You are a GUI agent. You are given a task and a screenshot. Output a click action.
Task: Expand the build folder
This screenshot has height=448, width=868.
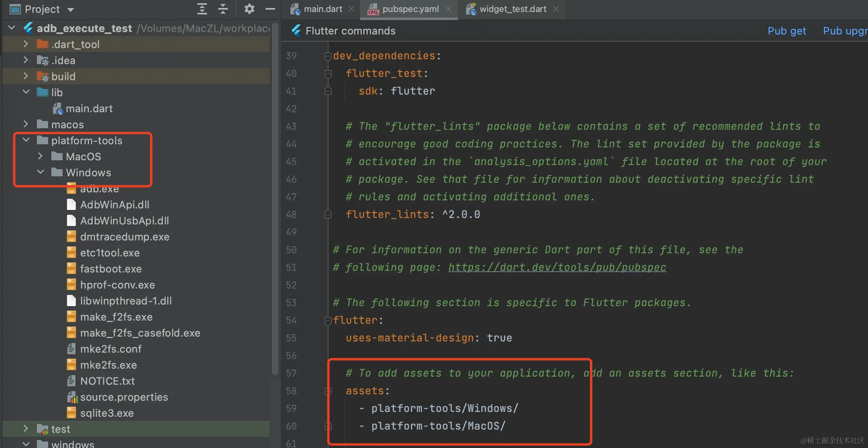coord(26,76)
